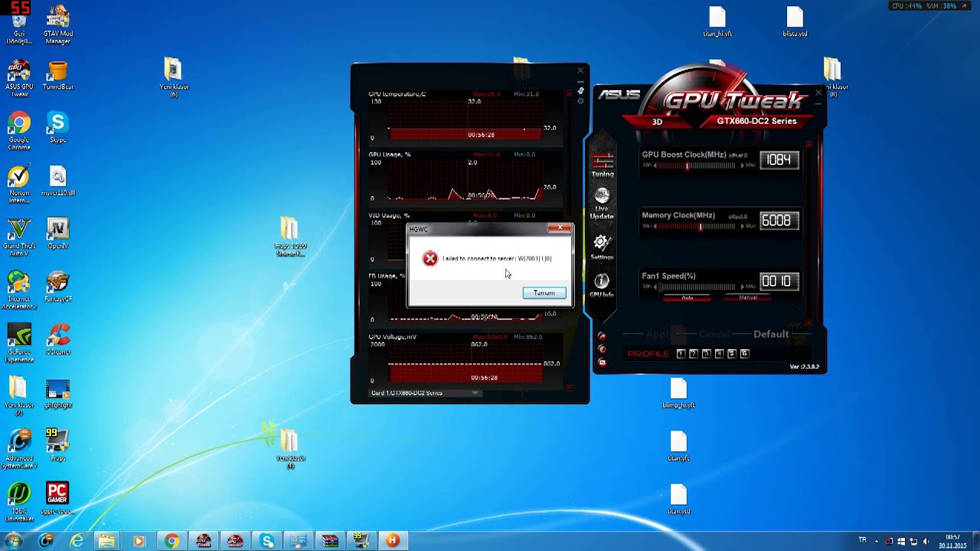The image size is (980, 551).
Task: Click WinRAR icon in the taskbar
Action: point(329,541)
